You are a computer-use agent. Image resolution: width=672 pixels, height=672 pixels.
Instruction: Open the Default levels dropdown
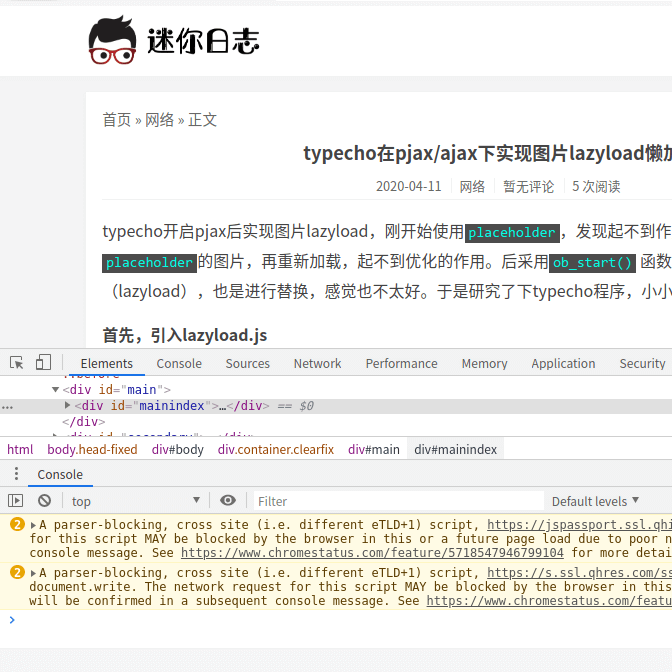tap(595, 501)
